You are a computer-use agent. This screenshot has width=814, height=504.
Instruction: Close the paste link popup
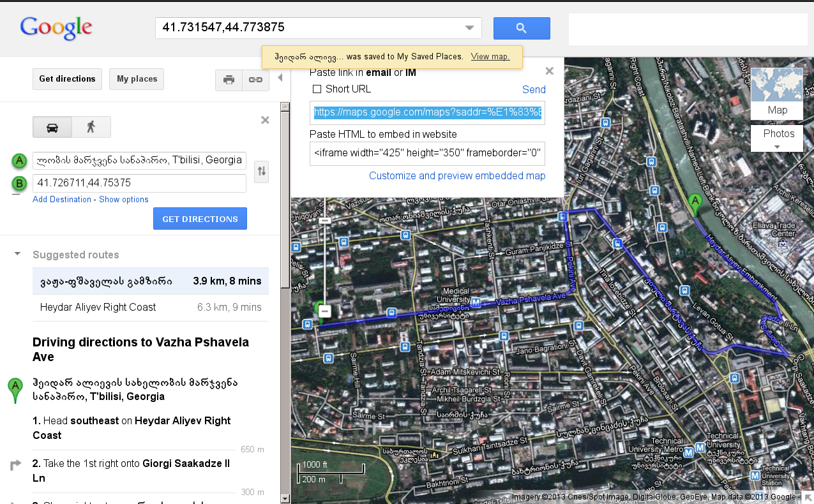tap(549, 71)
